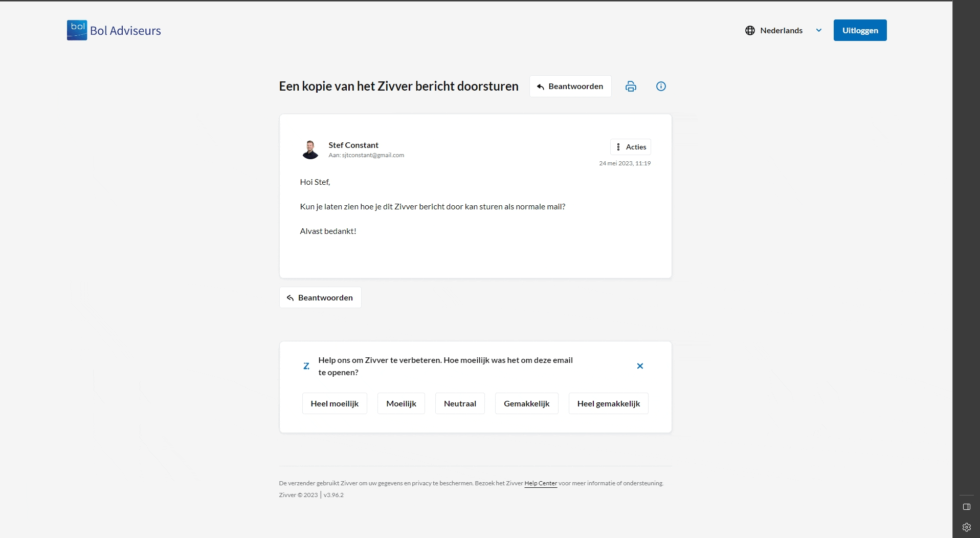Click Beantwoorden next to message title
This screenshot has height=538, width=980.
coord(570,86)
